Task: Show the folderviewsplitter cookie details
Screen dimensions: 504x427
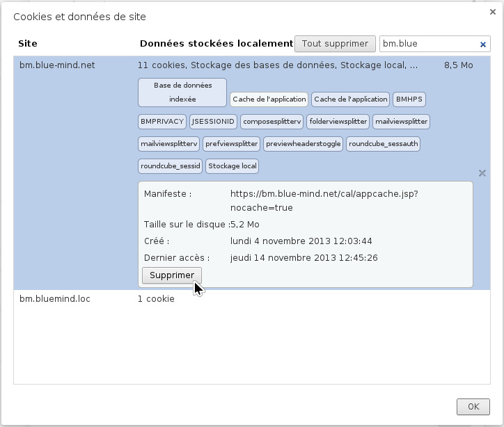Action: (x=338, y=122)
